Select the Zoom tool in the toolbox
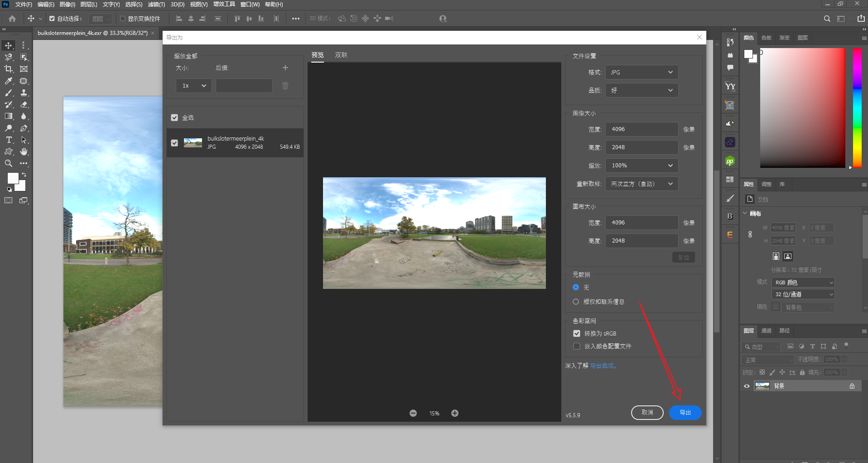The height and width of the screenshot is (463, 868). pyautogui.click(x=9, y=163)
